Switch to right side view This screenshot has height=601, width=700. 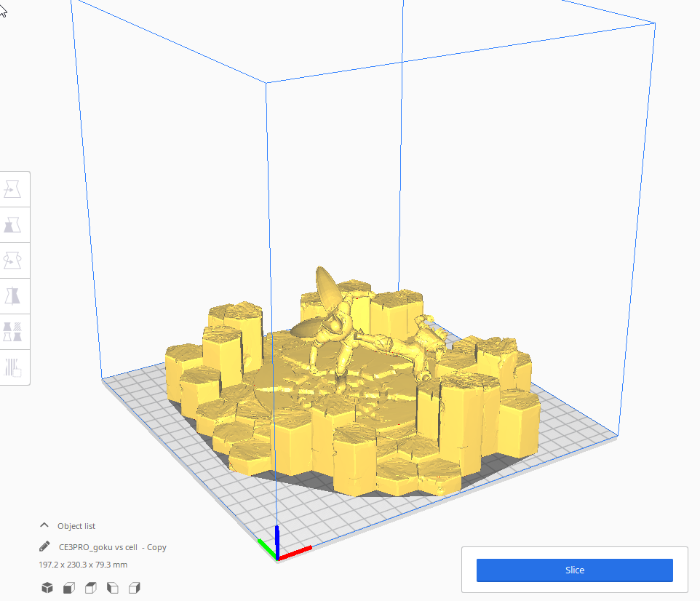click(135, 587)
